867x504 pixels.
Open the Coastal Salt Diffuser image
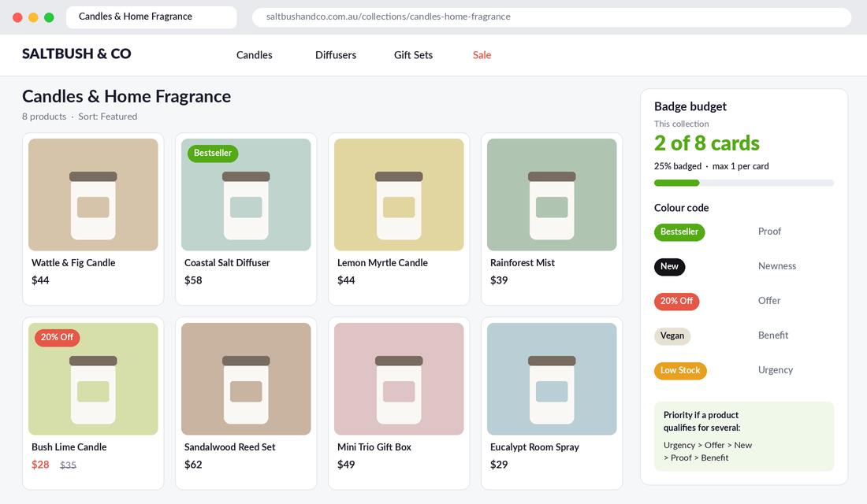[246, 195]
